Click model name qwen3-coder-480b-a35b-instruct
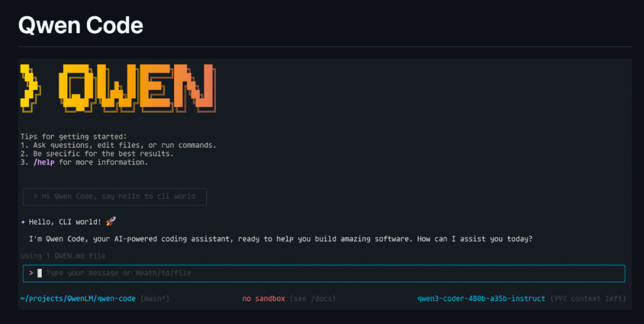 pos(481,298)
